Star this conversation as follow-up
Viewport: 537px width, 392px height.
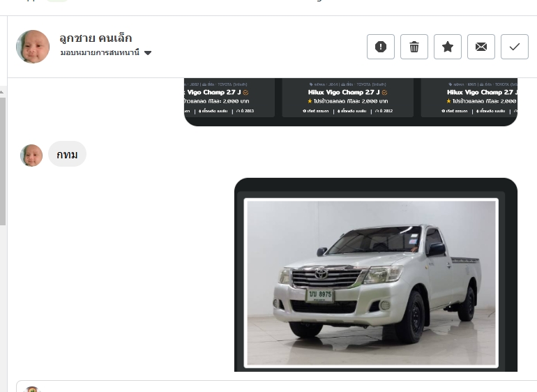pyautogui.click(x=448, y=47)
